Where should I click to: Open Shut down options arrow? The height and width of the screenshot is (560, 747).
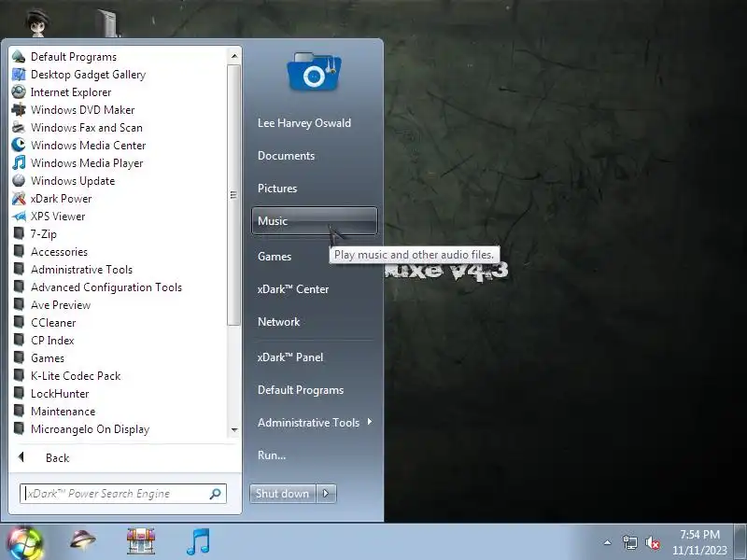point(326,494)
